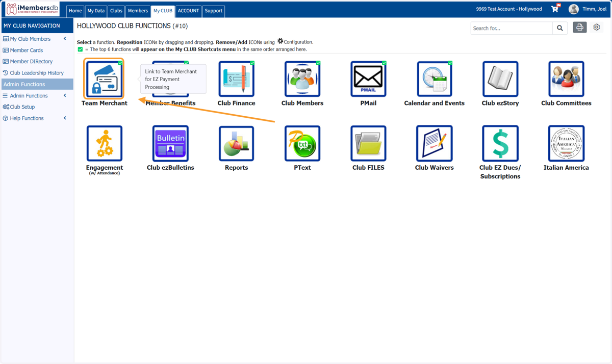Viewport: 612px width, 364px height.
Task: Switch to the Clubs tab
Action: click(x=116, y=11)
